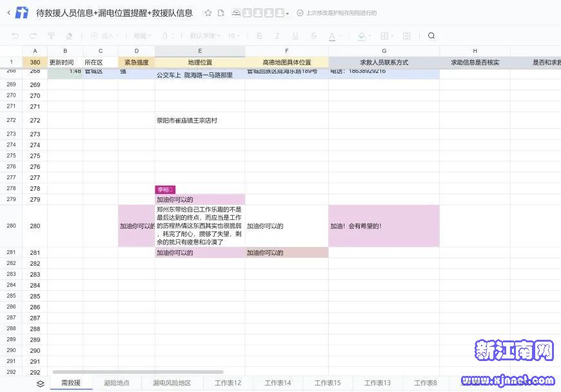Click the horizontal scrollbar thumb
The width and height of the screenshot is (561, 392).
point(138,372)
